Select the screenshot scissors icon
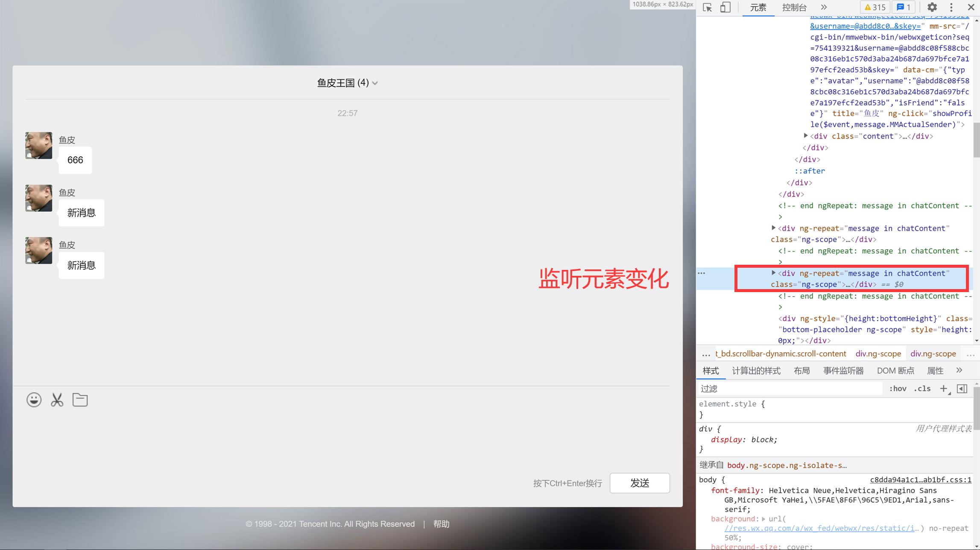 pyautogui.click(x=57, y=400)
